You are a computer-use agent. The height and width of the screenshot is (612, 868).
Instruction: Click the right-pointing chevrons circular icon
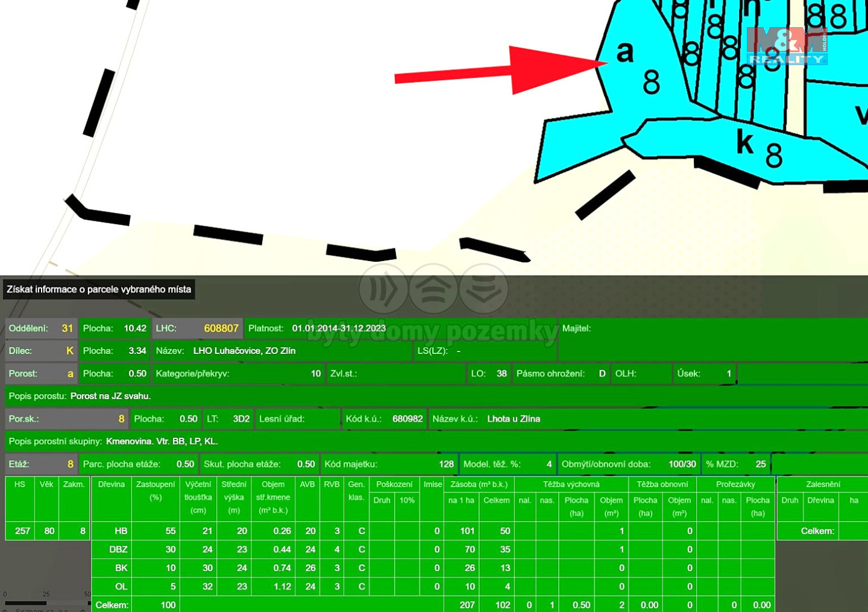(383, 289)
